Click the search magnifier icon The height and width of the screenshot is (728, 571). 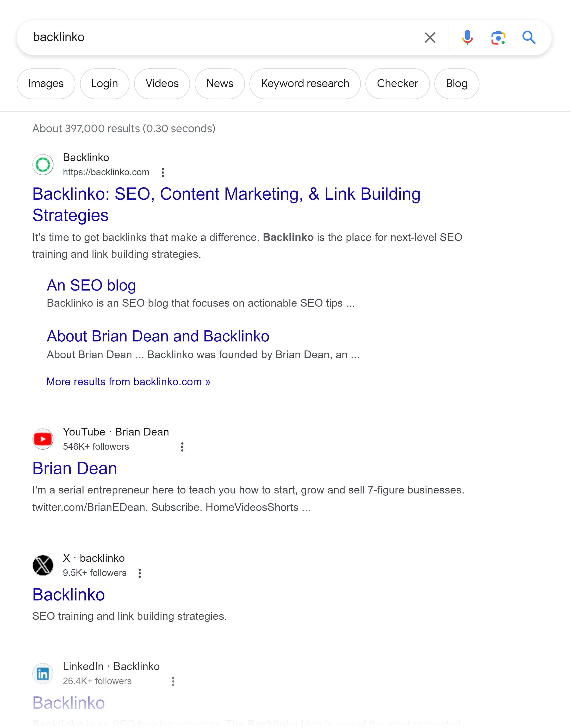coord(529,37)
